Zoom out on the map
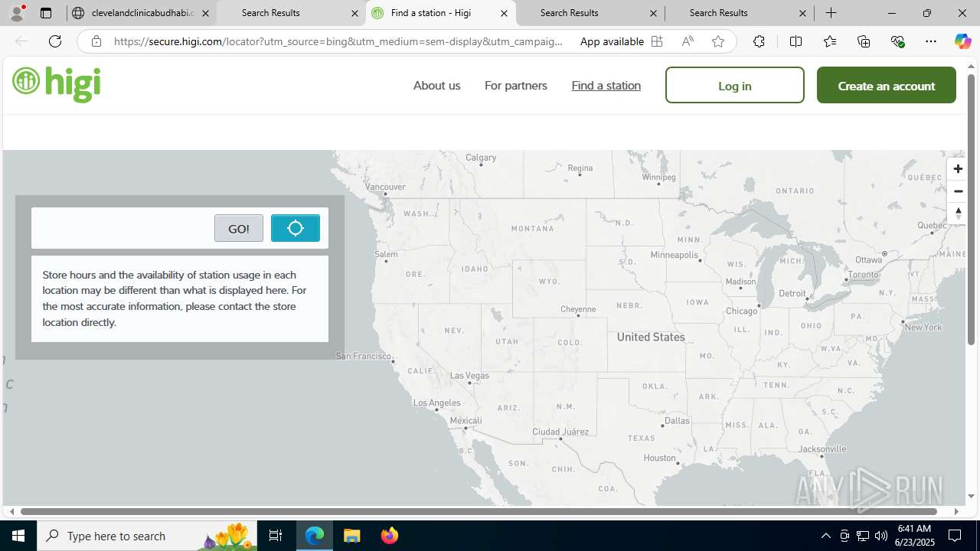Viewport: 980px width, 551px height. click(x=958, y=191)
